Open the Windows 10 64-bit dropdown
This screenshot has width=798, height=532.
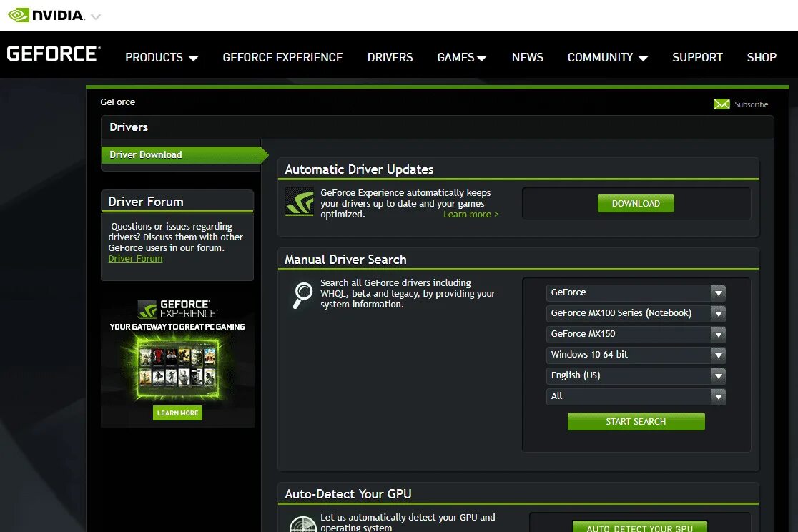click(x=636, y=355)
